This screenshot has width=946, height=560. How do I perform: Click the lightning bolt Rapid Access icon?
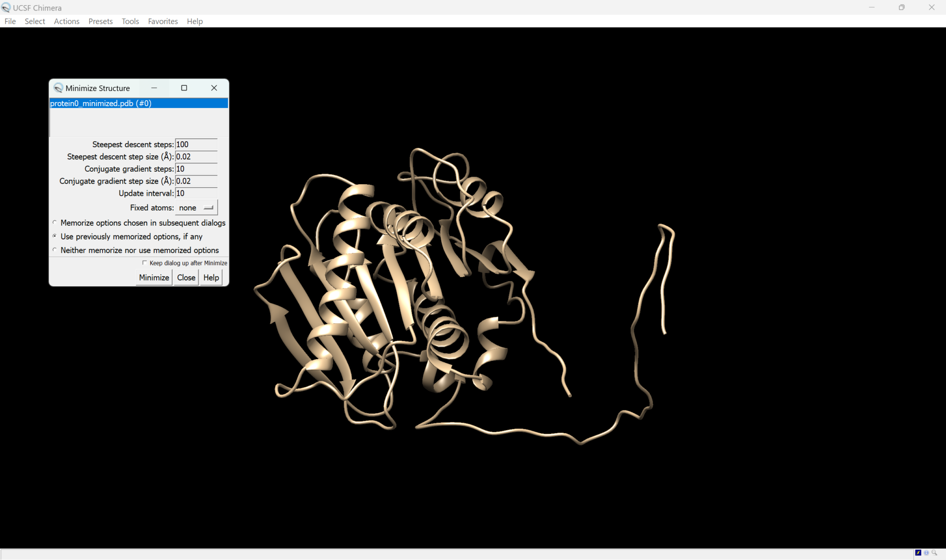[918, 553]
